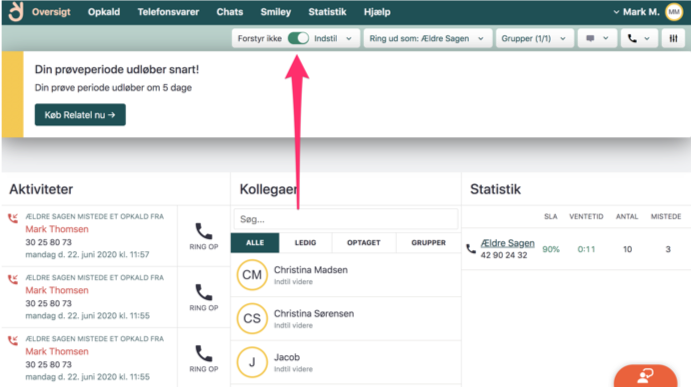Open the Statistik menu item
Screen dimensions: 691x387
click(x=327, y=12)
